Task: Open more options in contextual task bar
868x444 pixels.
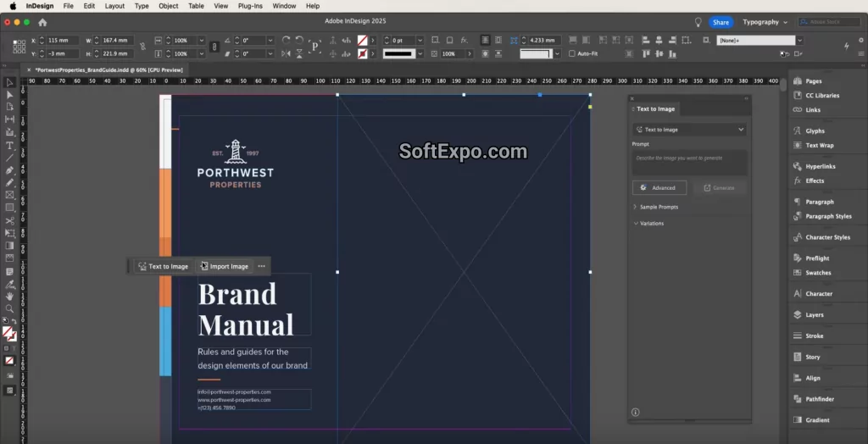Action: [x=261, y=266]
